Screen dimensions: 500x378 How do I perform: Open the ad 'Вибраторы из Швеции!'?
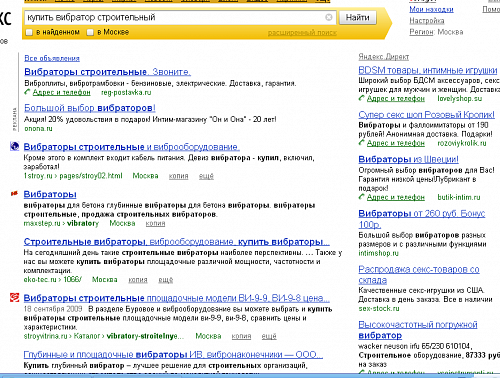coord(408,159)
